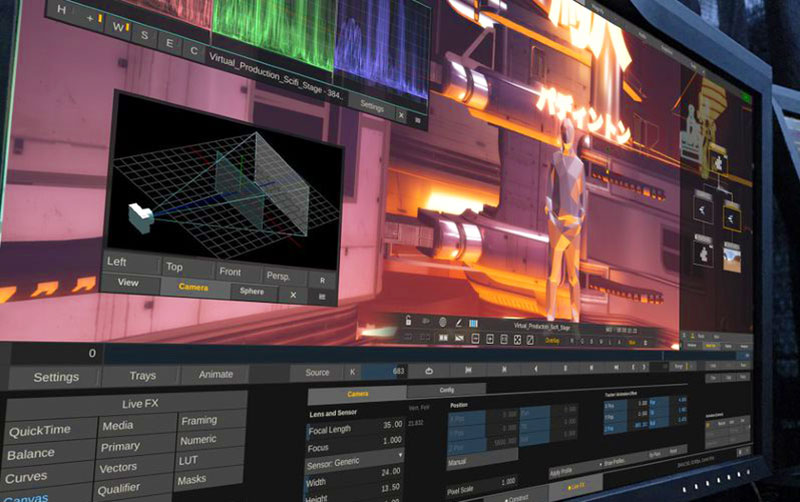Click the Animate button

pyautogui.click(x=216, y=374)
